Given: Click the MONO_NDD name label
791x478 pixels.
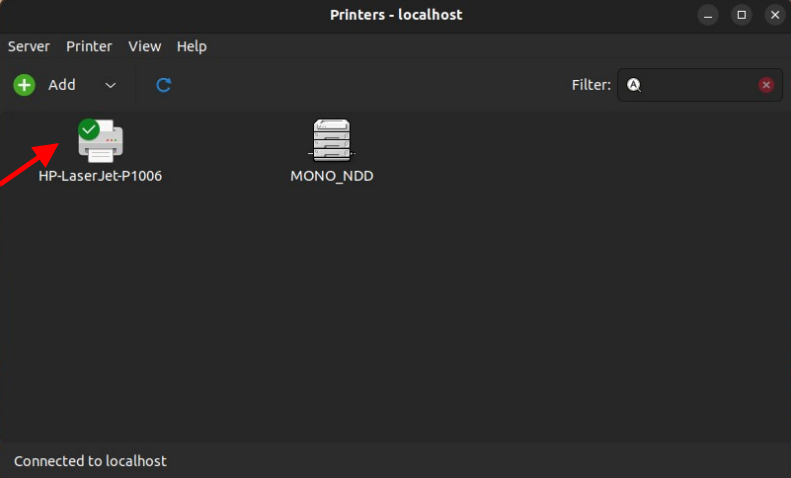Looking at the screenshot, I should tap(332, 176).
